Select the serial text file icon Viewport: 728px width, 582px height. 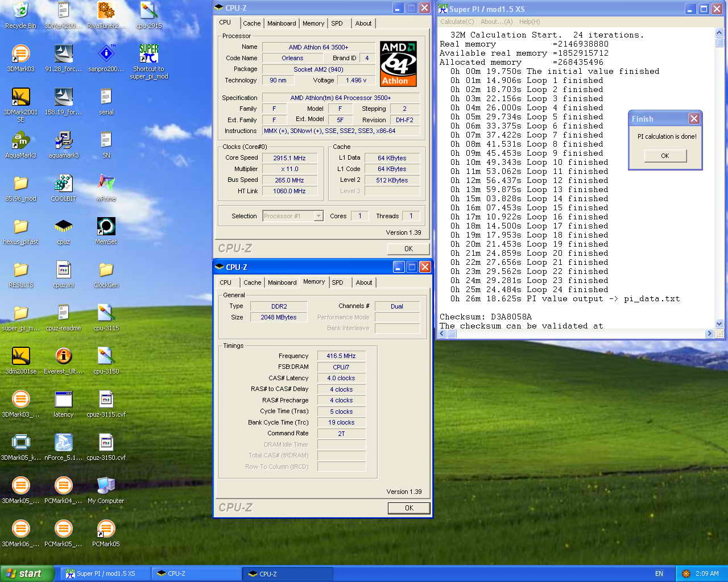[106, 102]
